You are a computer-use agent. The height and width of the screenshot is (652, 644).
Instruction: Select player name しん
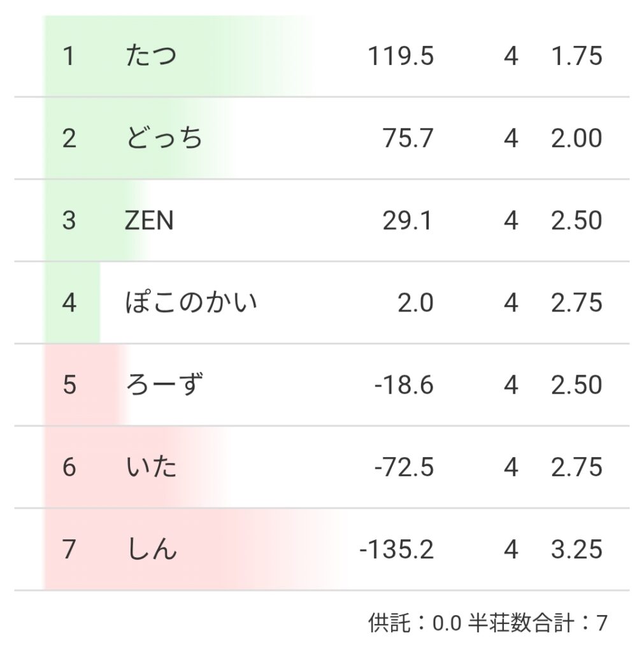point(151,549)
